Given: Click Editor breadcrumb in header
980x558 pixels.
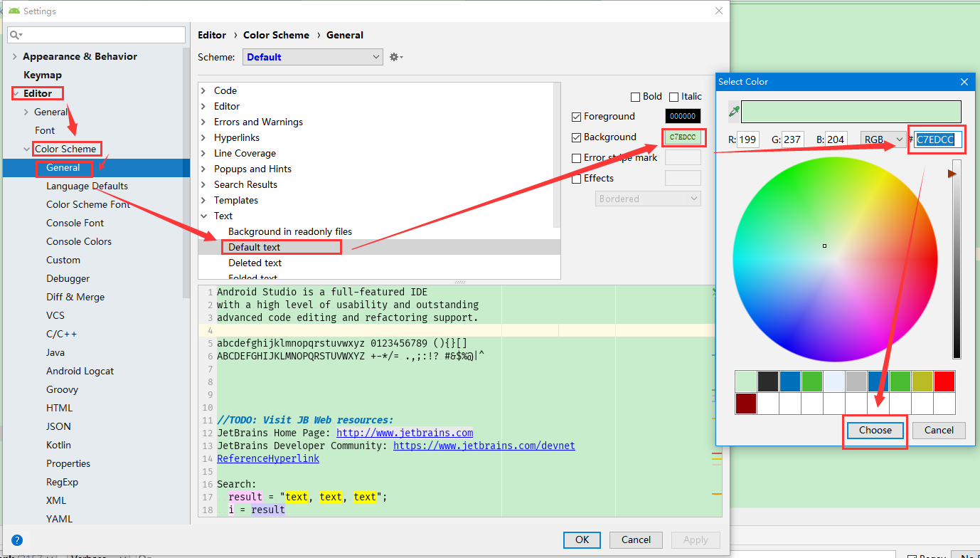Looking at the screenshot, I should coord(212,35).
